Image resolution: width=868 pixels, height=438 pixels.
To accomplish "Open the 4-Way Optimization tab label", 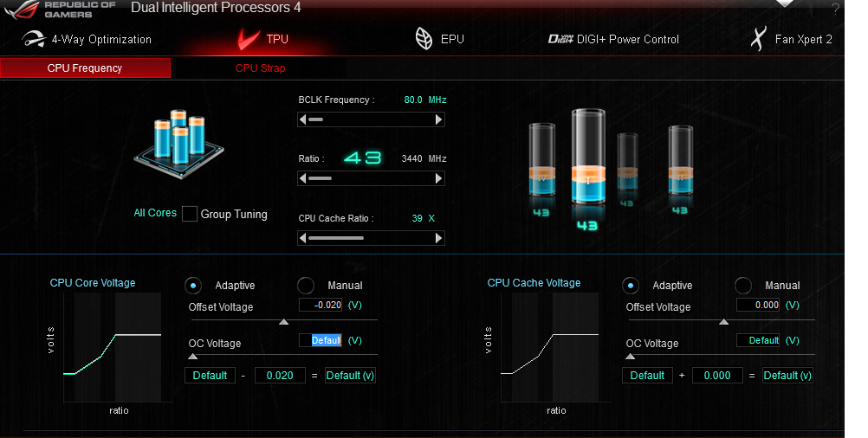I will [x=101, y=39].
